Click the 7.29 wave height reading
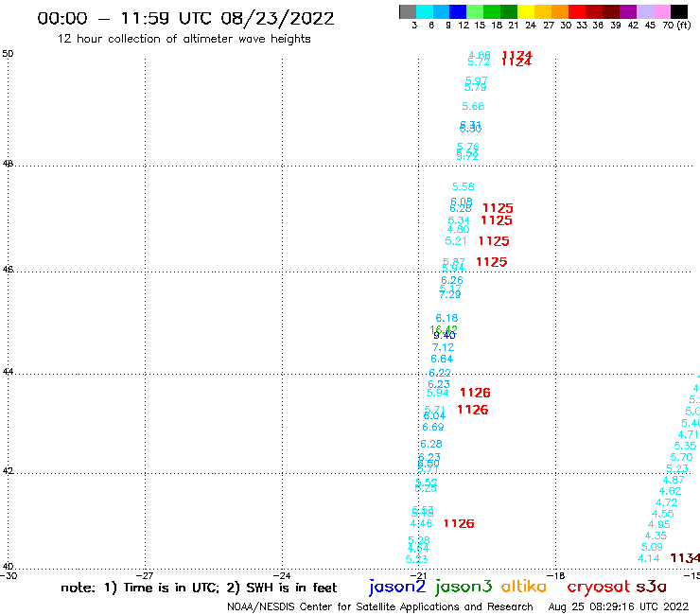 coord(449,295)
